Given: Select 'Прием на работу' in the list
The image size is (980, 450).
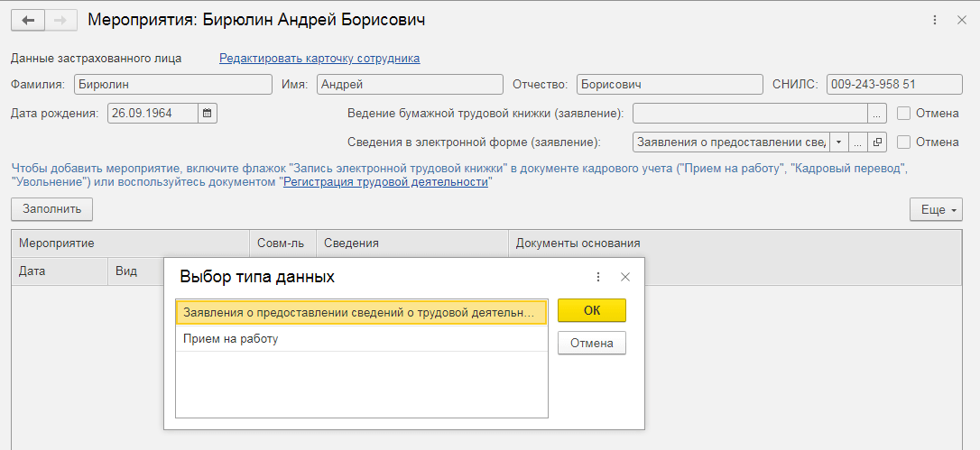Looking at the screenshot, I should click(x=361, y=339).
